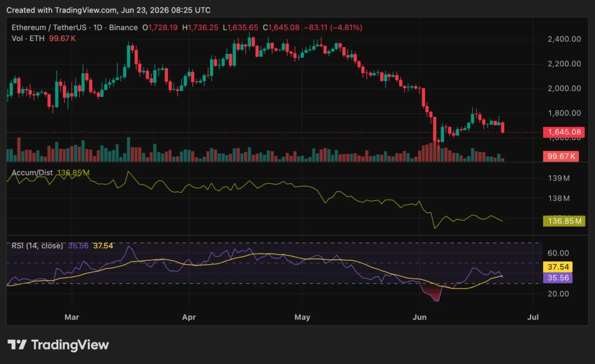Click the 'RSI (14, close)' indicator label
Viewport: 595px width, 364px height.
[37, 246]
